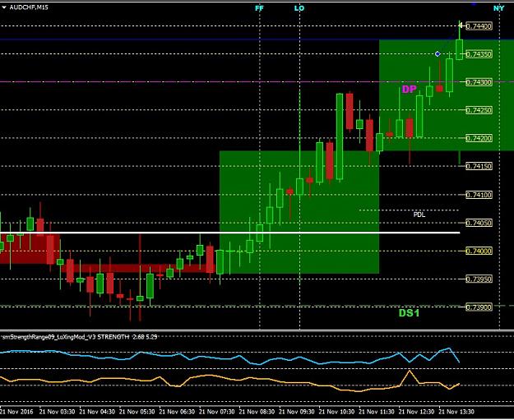Select the NY session marker label
This screenshot has height=420, width=514.
(498, 8)
